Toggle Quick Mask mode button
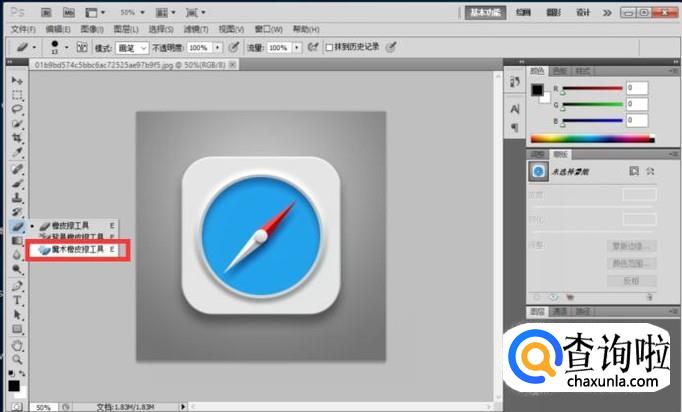 [17, 407]
